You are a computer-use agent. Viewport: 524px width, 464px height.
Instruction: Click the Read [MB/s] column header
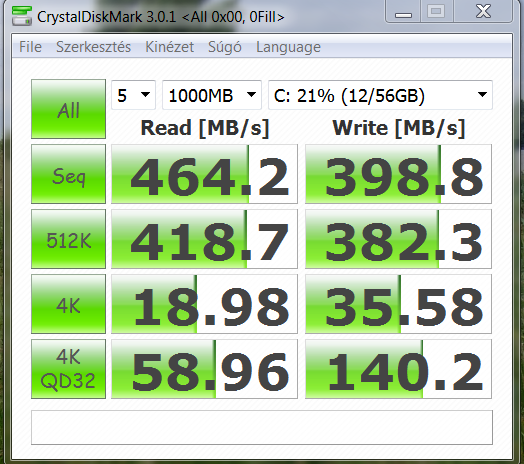coord(205,128)
